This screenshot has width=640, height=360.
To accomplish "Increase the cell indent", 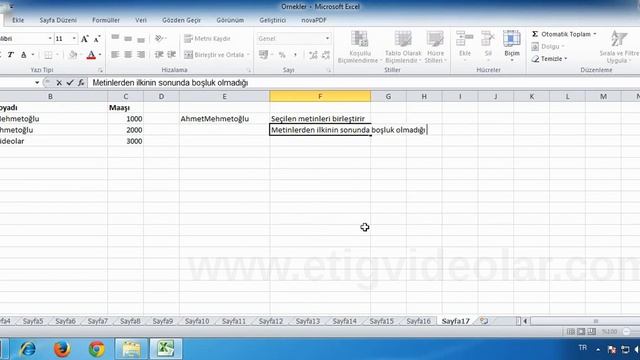I will pyautogui.click(x=171, y=54).
